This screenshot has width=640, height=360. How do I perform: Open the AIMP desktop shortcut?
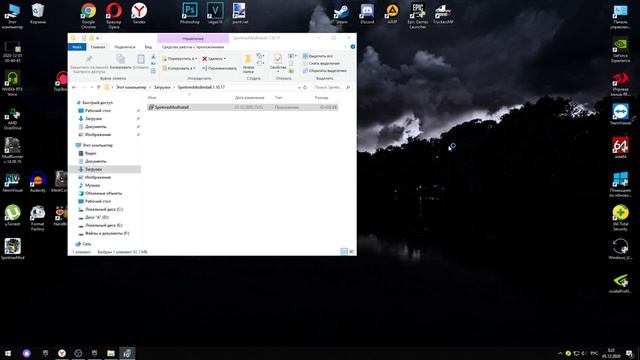pos(392,13)
